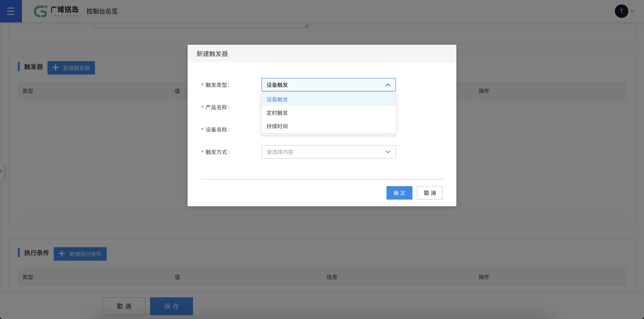Confirm with the 确定 button
Viewport: 644px width, 319px height.
pyautogui.click(x=399, y=193)
